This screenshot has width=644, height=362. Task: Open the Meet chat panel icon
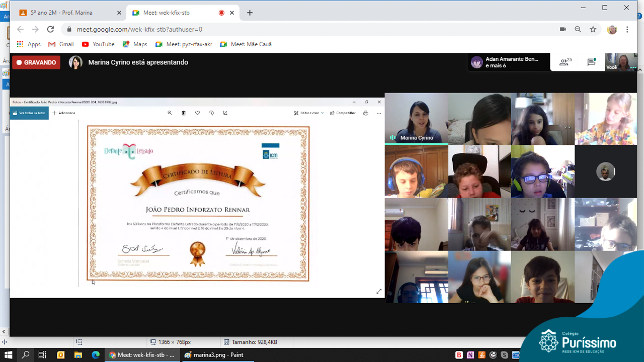click(x=592, y=62)
